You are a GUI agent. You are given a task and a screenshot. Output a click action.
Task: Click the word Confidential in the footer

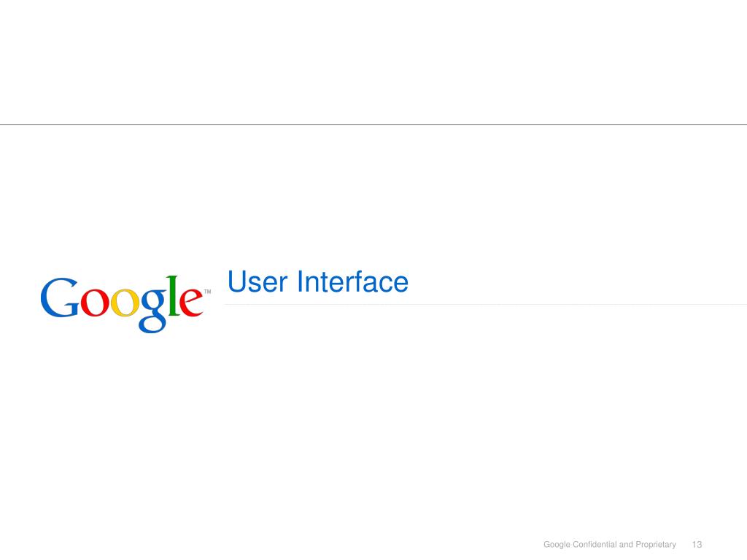tap(595, 544)
